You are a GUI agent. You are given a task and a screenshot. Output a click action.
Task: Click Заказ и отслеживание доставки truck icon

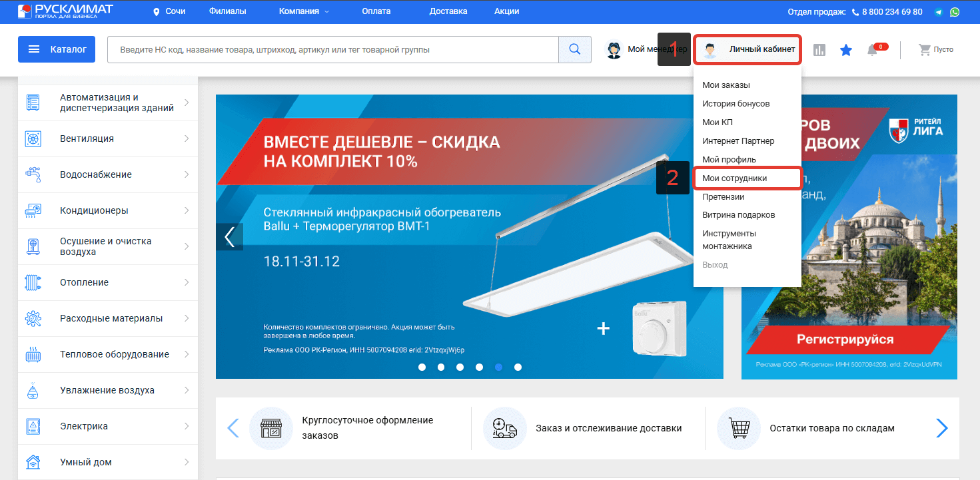coord(505,428)
